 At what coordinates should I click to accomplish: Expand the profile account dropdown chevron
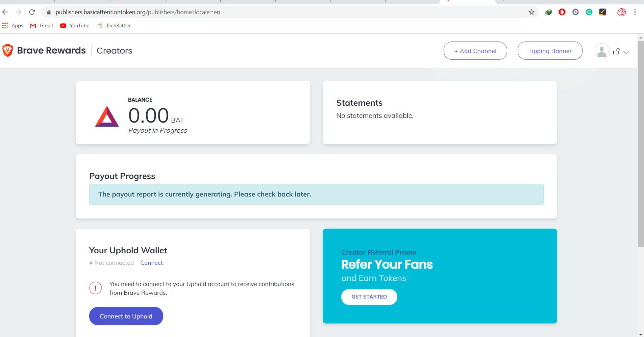[x=626, y=52]
